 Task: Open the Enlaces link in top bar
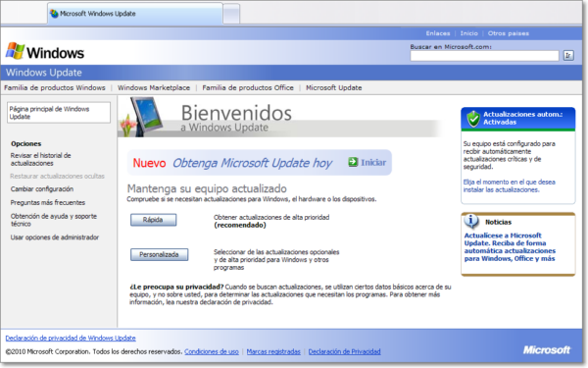point(438,33)
